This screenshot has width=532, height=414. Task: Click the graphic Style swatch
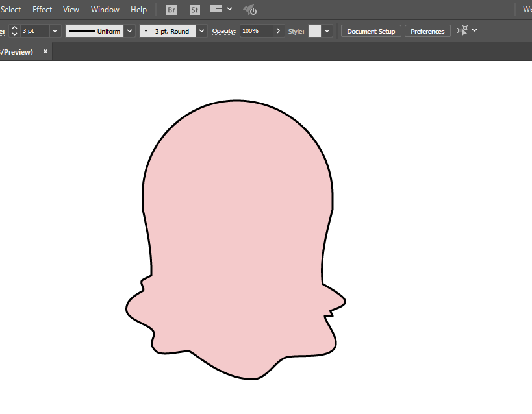[x=314, y=31]
